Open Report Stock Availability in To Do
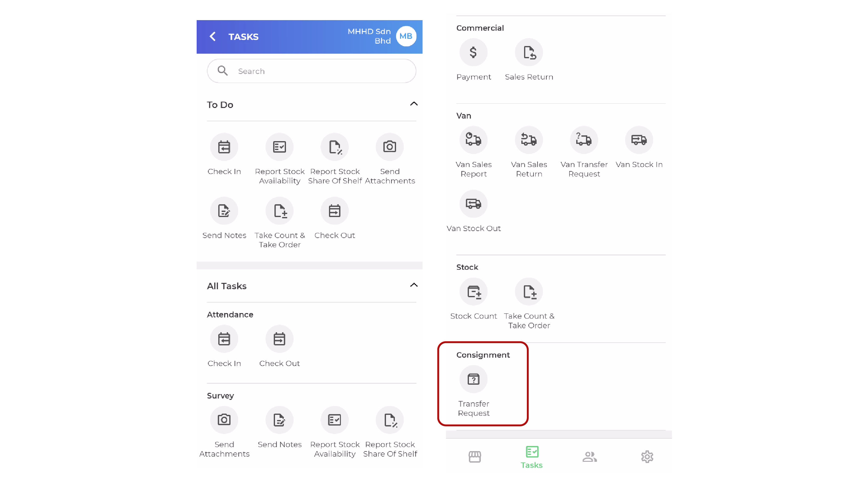Image resolution: width=868 pixels, height=488 pixels. 279,147
